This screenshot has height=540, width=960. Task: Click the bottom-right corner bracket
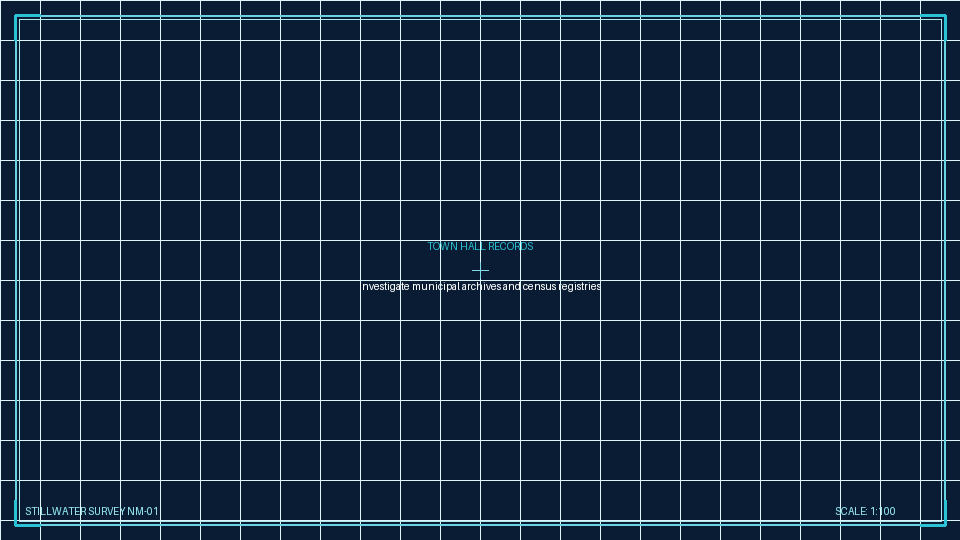[934, 513]
